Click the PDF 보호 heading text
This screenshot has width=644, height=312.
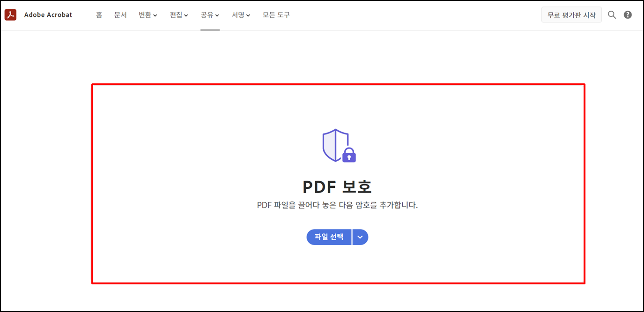pos(337,186)
